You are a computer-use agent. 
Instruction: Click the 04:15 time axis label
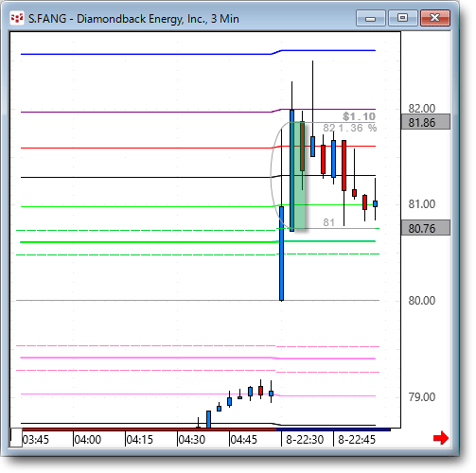click(140, 439)
